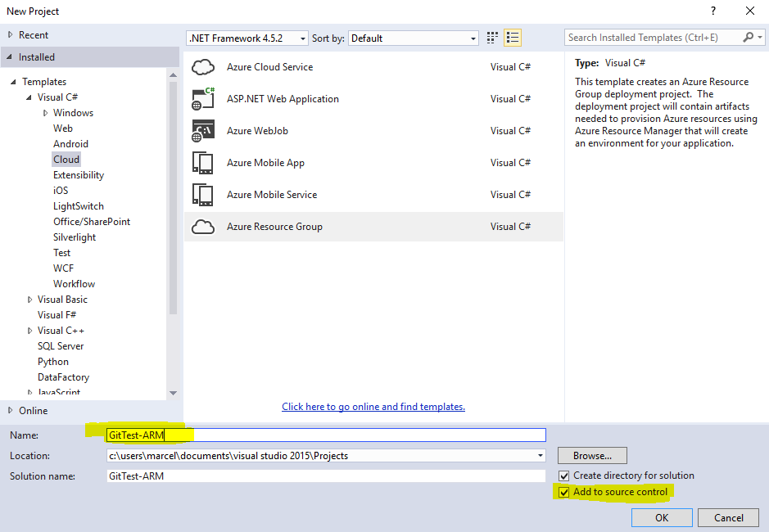Switch to medium icons list view

click(513, 38)
